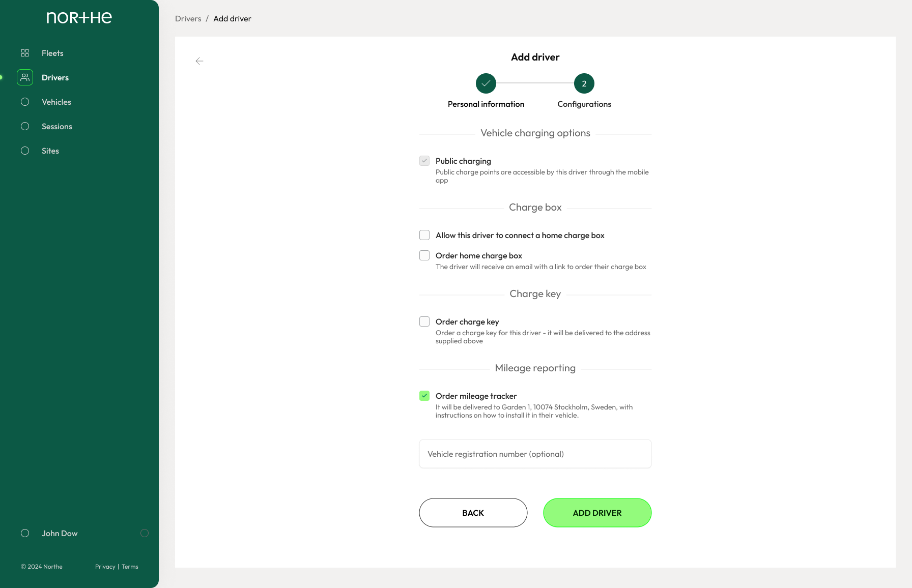912x588 pixels.
Task: Check Order home charge box
Action: click(424, 255)
